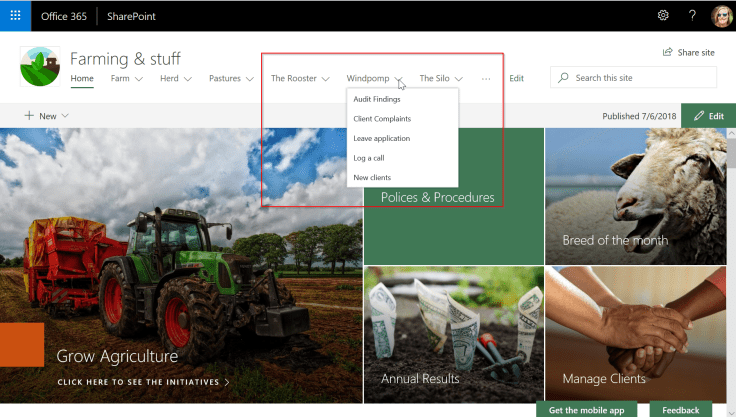Select Audit Findings from the Windpomp menu
This screenshot has height=417, width=736.
tap(377, 99)
